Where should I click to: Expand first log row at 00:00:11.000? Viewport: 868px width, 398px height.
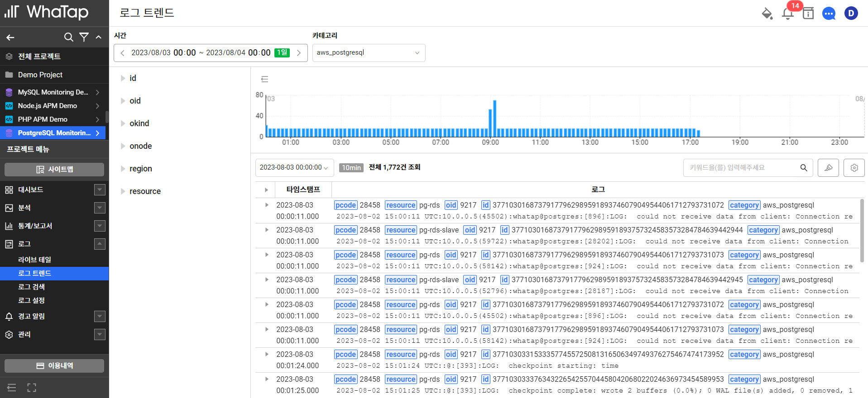tap(267, 205)
